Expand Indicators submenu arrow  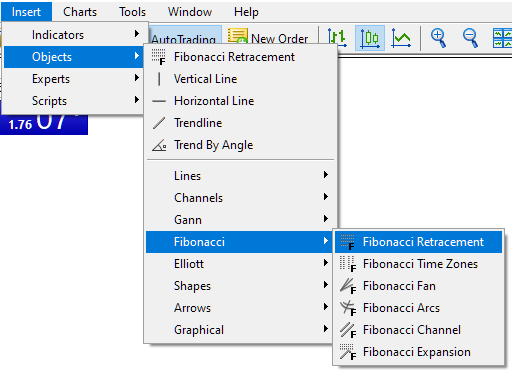point(137,34)
